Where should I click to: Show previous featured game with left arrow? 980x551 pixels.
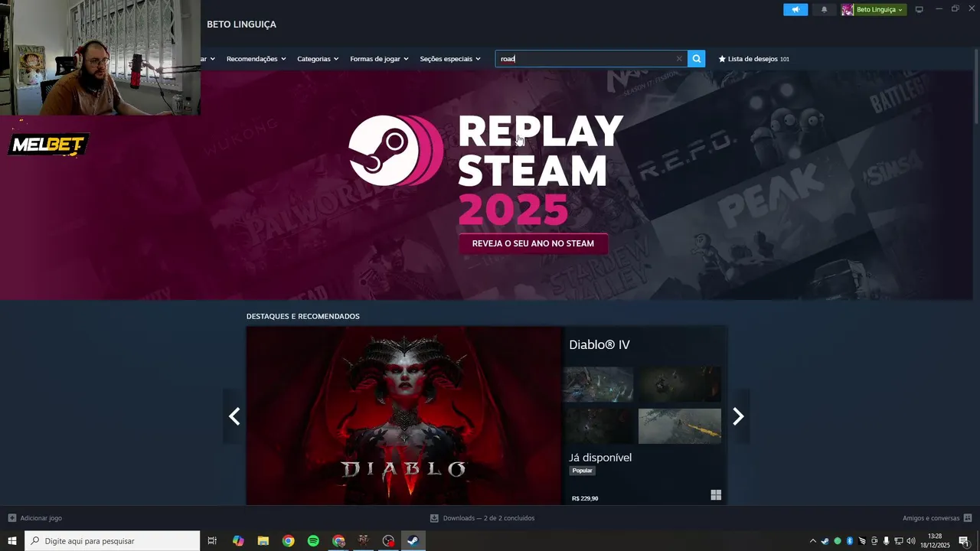tap(234, 416)
